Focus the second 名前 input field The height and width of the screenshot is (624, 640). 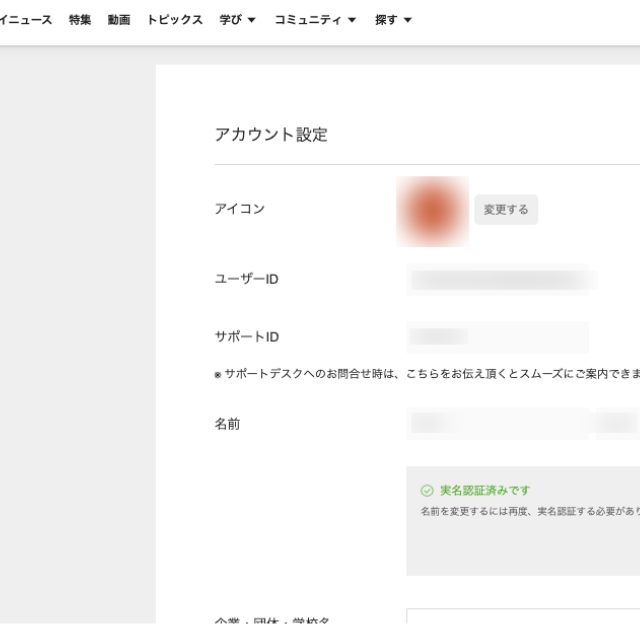618,424
